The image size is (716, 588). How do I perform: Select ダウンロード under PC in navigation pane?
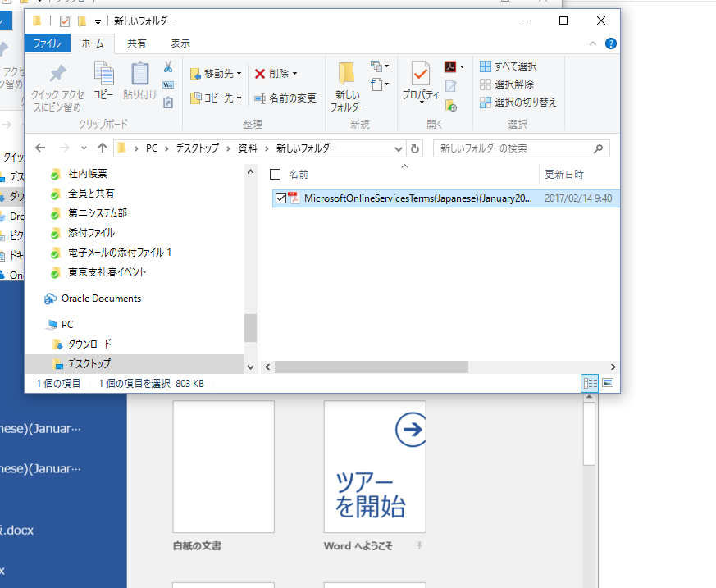(x=89, y=344)
